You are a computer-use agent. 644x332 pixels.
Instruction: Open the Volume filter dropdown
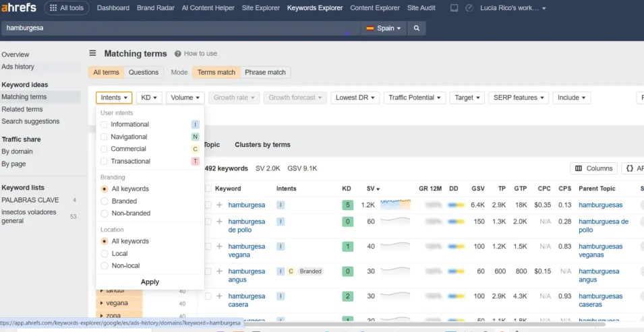point(185,98)
